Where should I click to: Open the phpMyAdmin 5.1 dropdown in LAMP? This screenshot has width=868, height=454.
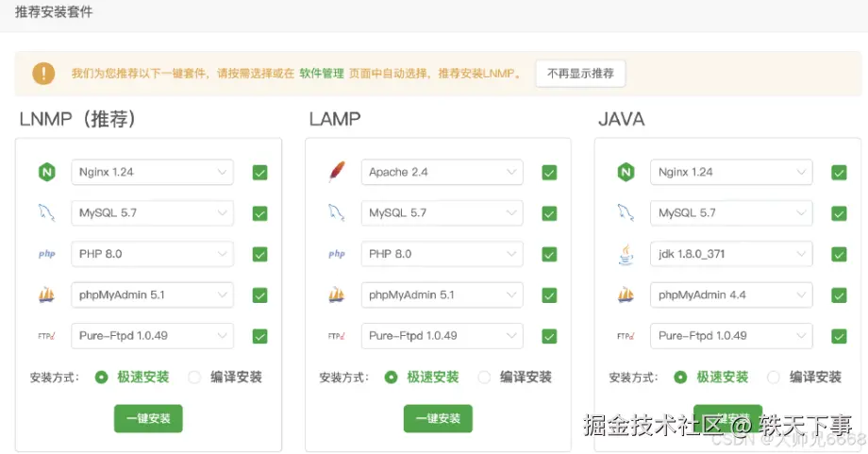[442, 295]
